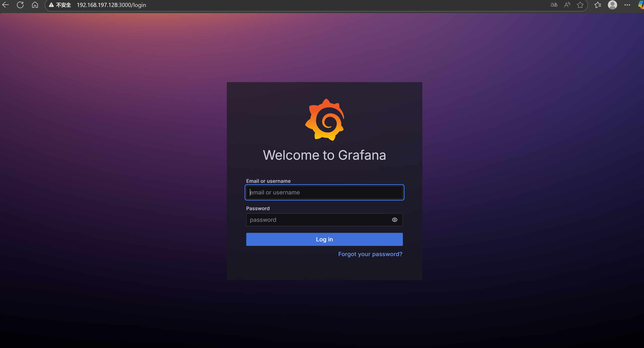The image size is (644, 348).
Task: Open the not secure warning indicator
Action: click(x=60, y=5)
